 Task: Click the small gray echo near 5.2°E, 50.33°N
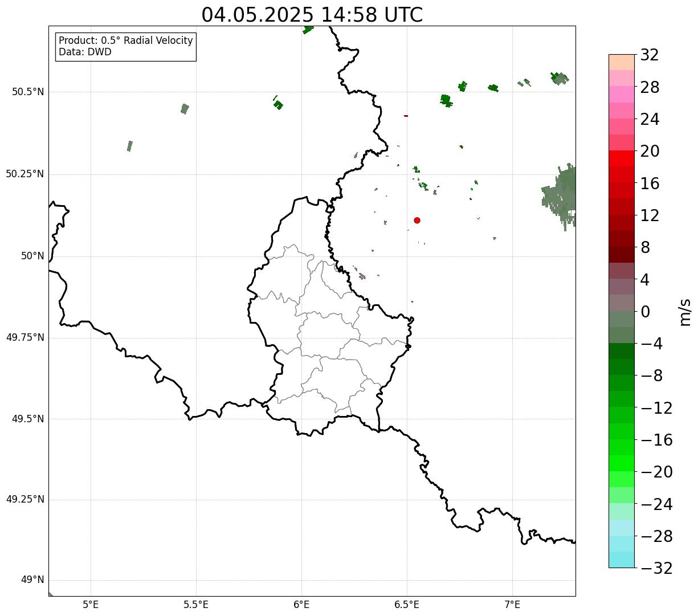(x=130, y=146)
